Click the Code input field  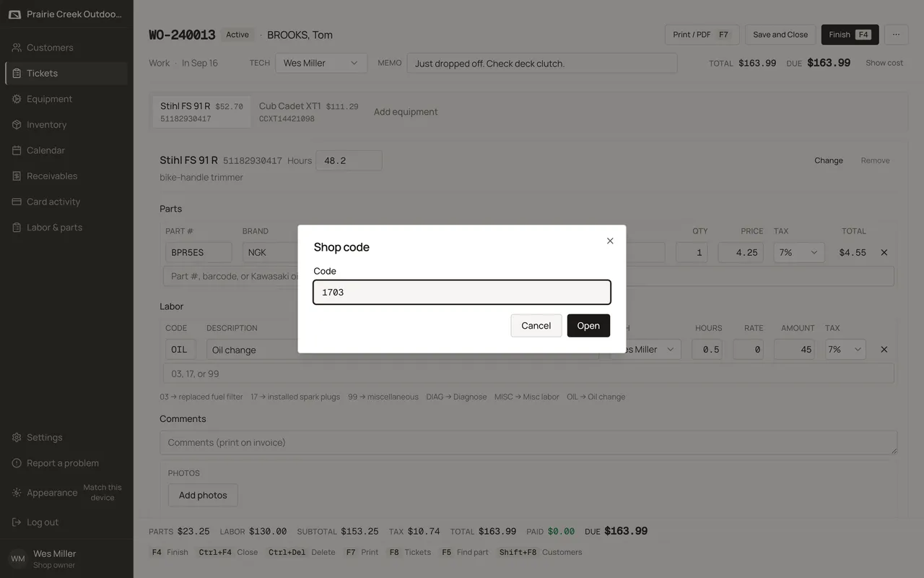pyautogui.click(x=462, y=292)
